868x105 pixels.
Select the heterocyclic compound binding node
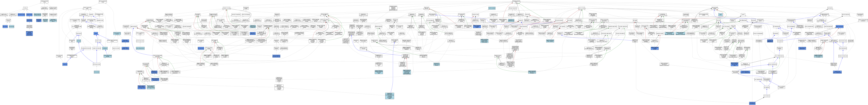(x=13, y=15)
